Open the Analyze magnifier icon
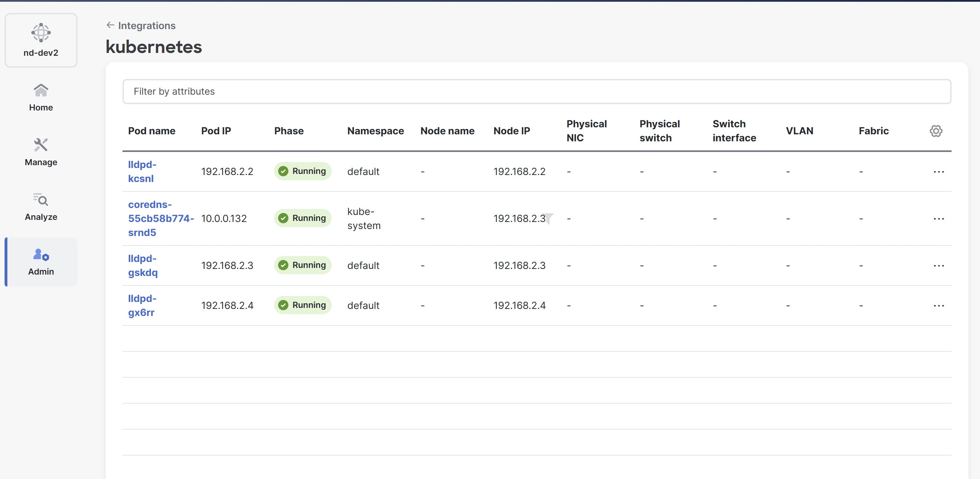The height and width of the screenshot is (479, 980). [x=41, y=200]
